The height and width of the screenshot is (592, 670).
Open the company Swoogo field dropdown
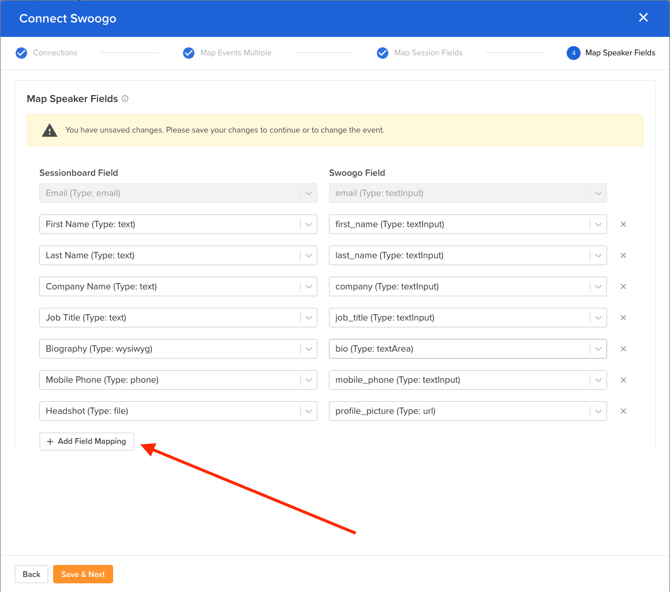[468, 287]
